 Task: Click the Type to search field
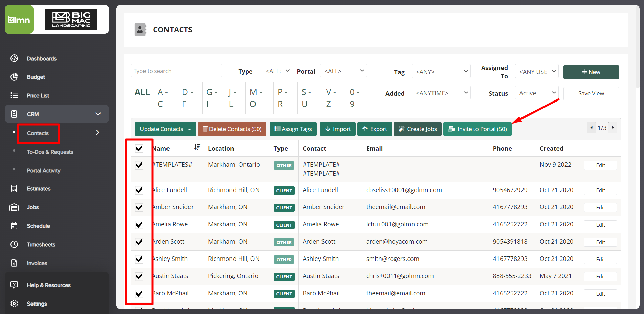coord(176,71)
